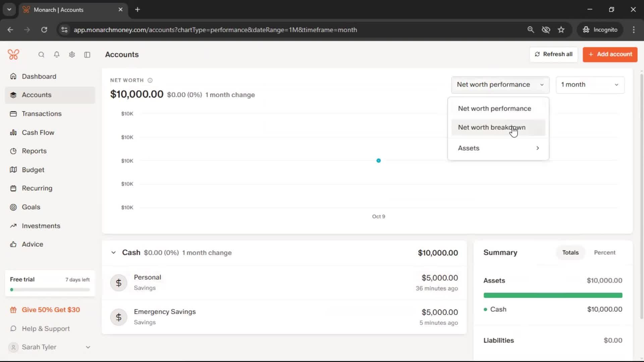
Task: Go to Cash Flow in sidebar
Action: [38, 133]
